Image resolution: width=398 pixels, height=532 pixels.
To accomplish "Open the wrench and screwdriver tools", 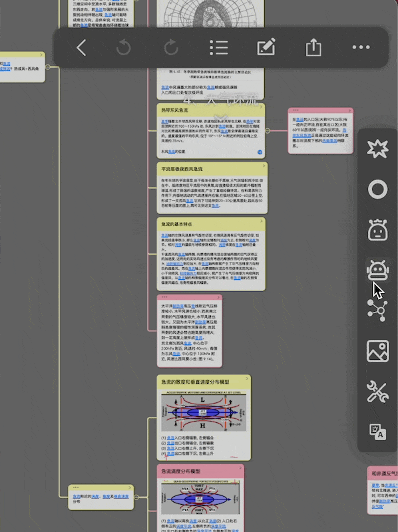I will tap(377, 392).
